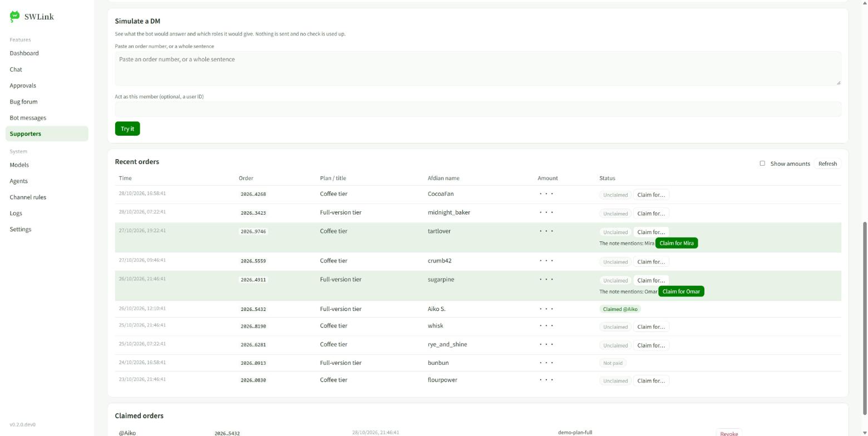
Task: Click the Aiko S. name cell
Action: pyautogui.click(x=437, y=309)
